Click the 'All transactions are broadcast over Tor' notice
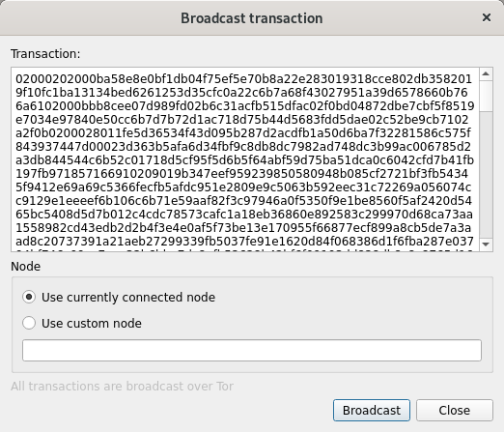 (123, 386)
